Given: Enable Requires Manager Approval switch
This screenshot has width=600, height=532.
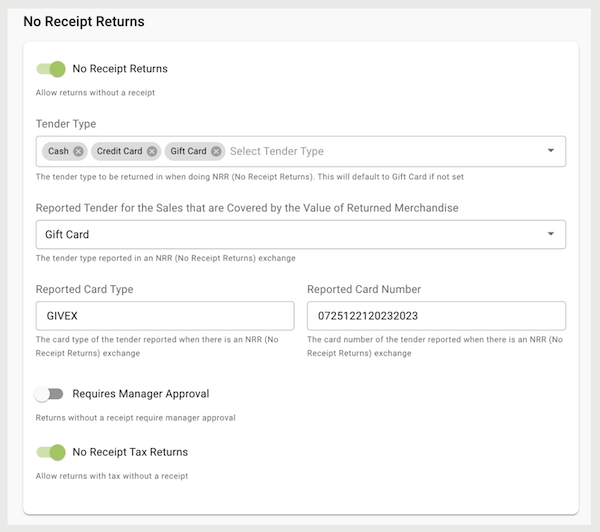Looking at the screenshot, I should (49, 394).
